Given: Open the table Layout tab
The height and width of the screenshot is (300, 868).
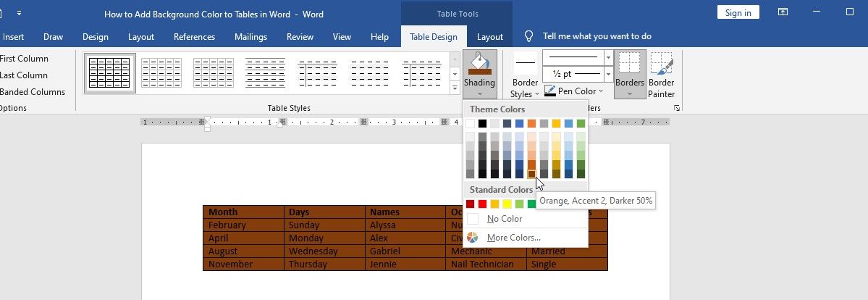Looking at the screenshot, I should click(x=490, y=37).
